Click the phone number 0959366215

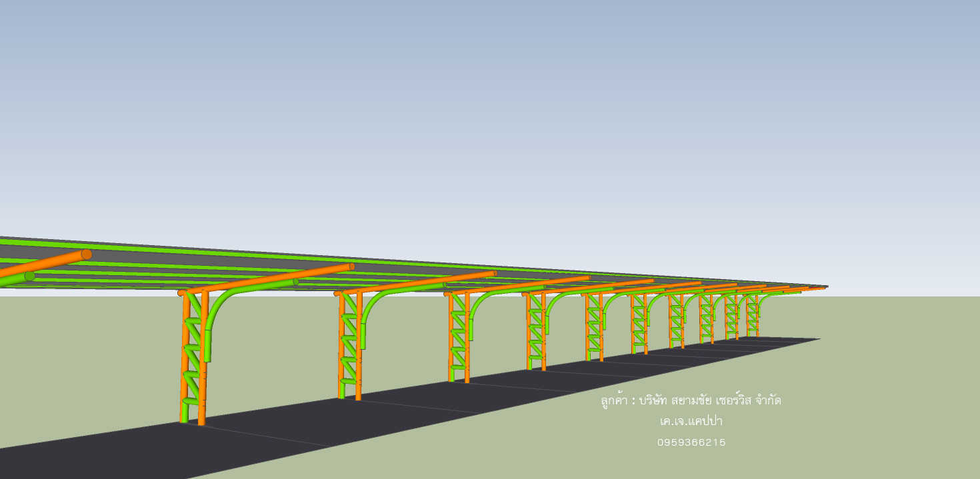coord(691,442)
